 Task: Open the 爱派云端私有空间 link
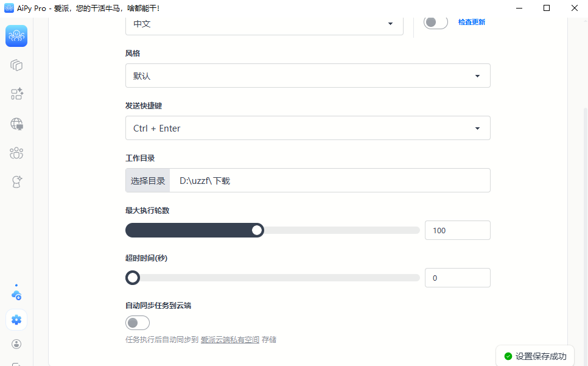(x=231, y=339)
